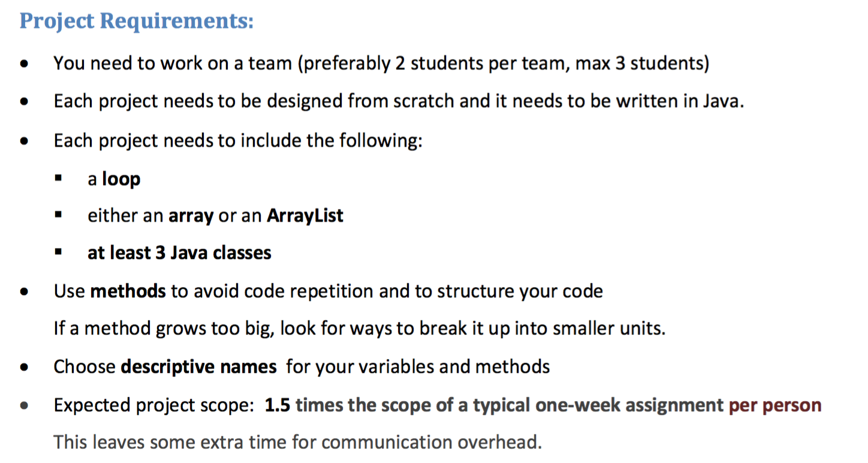Click the round bullet before "Choose descriptive names"
This screenshot has height=463, width=868.
pos(24,367)
